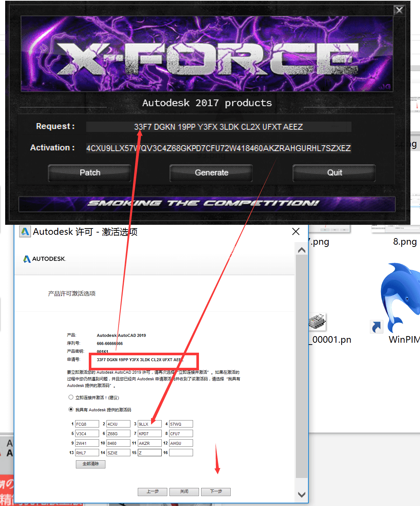Click activation box 5 containing V3C4
This screenshot has height=506, width=420.
(x=87, y=434)
